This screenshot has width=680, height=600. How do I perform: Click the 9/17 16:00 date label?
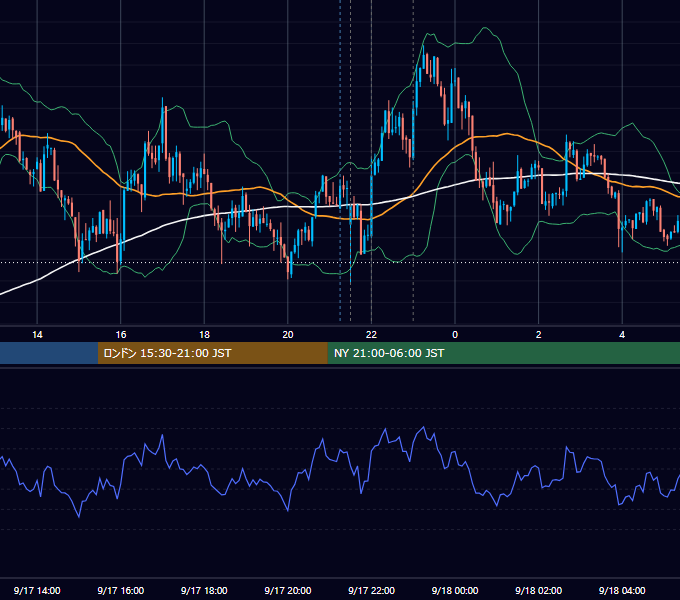click(x=121, y=590)
